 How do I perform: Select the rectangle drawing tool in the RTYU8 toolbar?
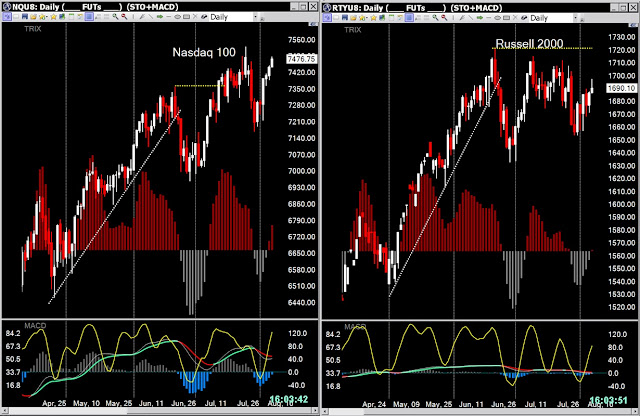[506, 18]
